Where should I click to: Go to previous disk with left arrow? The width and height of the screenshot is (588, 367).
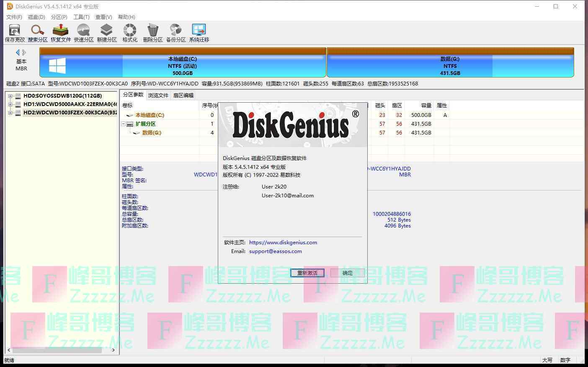tap(18, 52)
